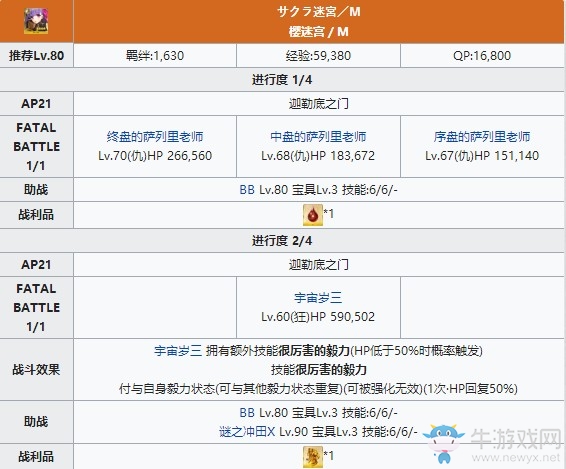Image resolution: width=566 pixels, height=469 pixels.
Task: Click Lv.68(仇)HP 183,672 text
Action: coord(318,156)
